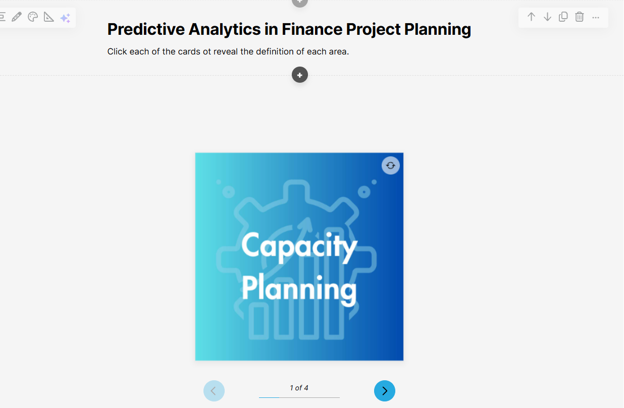Open the three-dot more options menu
This screenshot has width=624, height=408.
(x=596, y=18)
